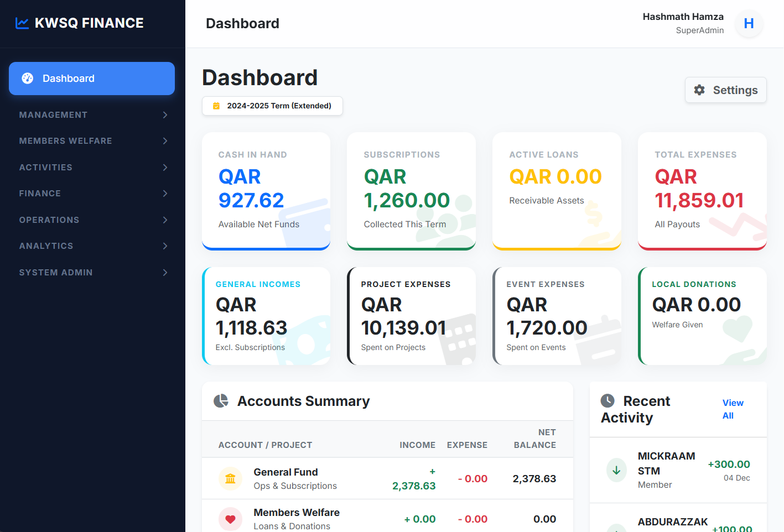This screenshot has height=532, width=784.
Task: Select the 2024-2025 Term (Extended) badge
Action: [272, 106]
